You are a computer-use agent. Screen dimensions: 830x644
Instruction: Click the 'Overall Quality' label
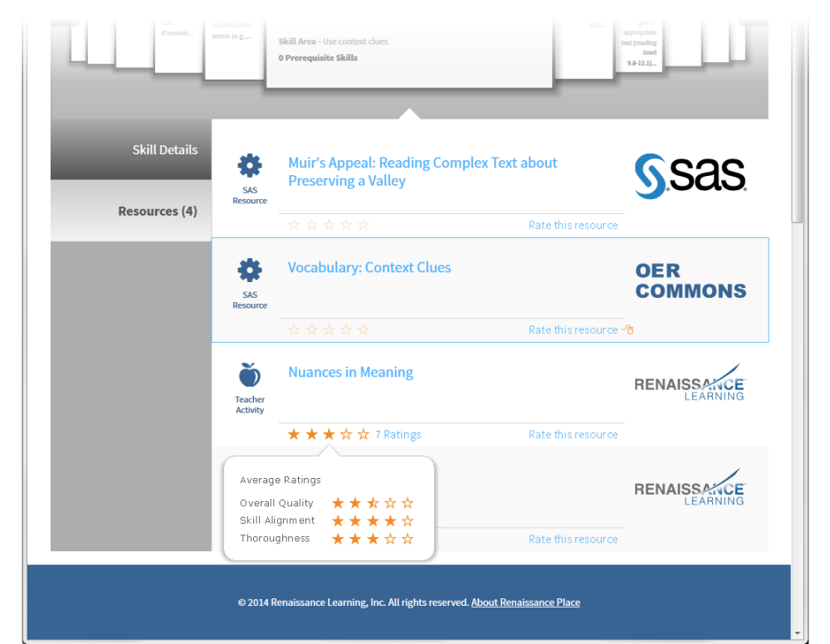[x=276, y=503]
